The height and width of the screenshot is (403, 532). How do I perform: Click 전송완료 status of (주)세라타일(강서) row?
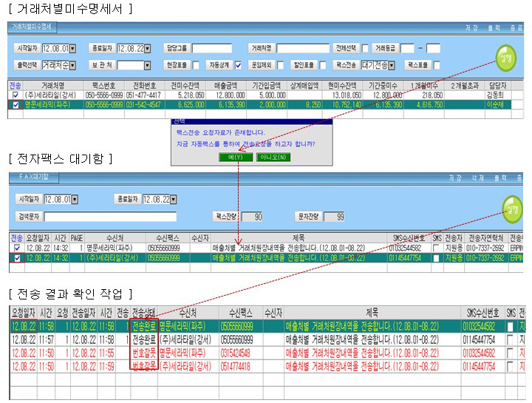(x=144, y=340)
